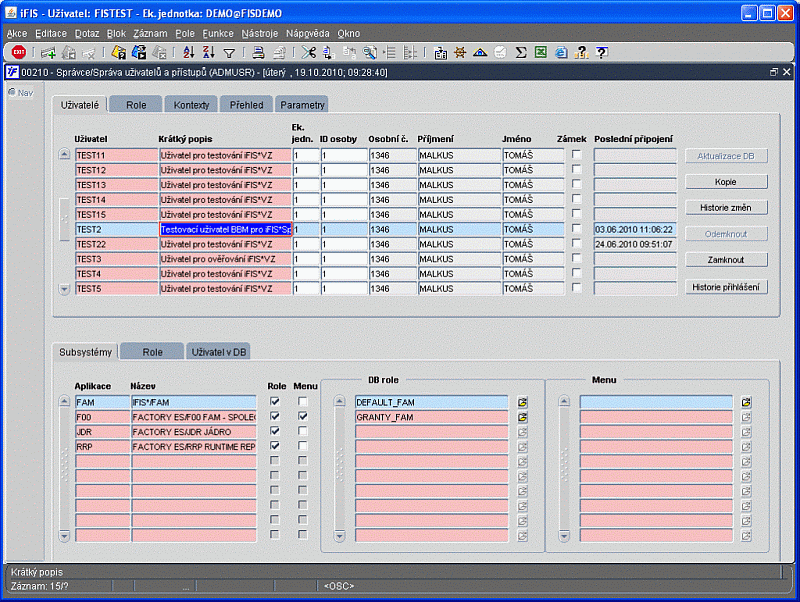Click the Historie změn button
Screen dimensions: 800x602
pyautogui.click(x=726, y=208)
